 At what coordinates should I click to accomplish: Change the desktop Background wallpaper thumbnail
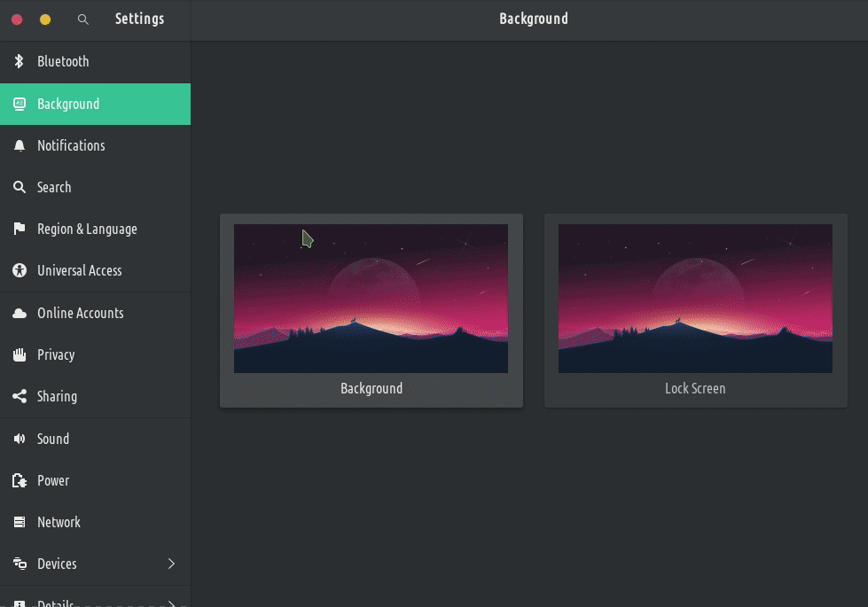371,299
